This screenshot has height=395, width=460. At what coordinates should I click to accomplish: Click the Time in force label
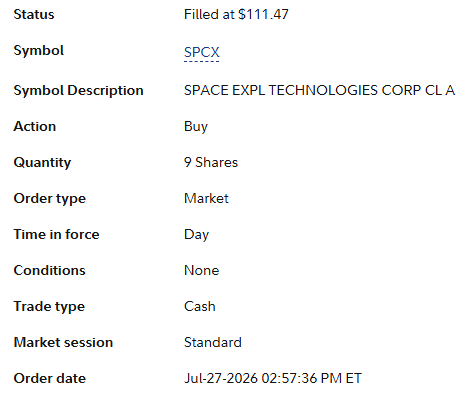tap(56, 234)
